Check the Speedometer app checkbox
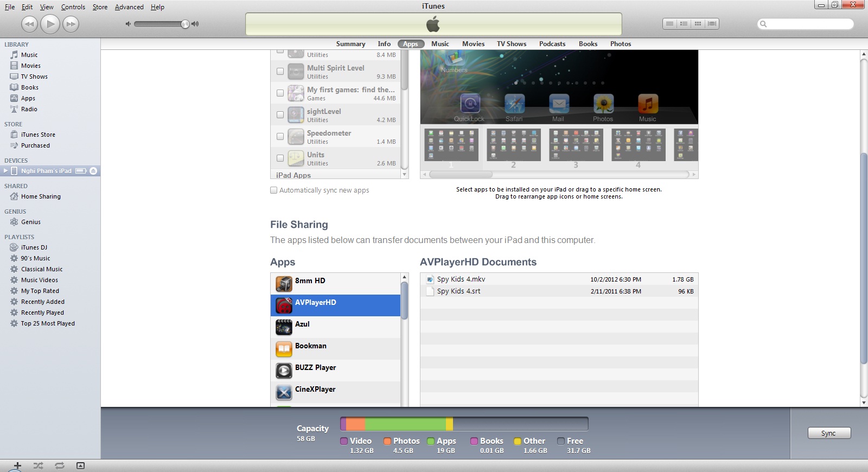868x472 pixels. 280,136
